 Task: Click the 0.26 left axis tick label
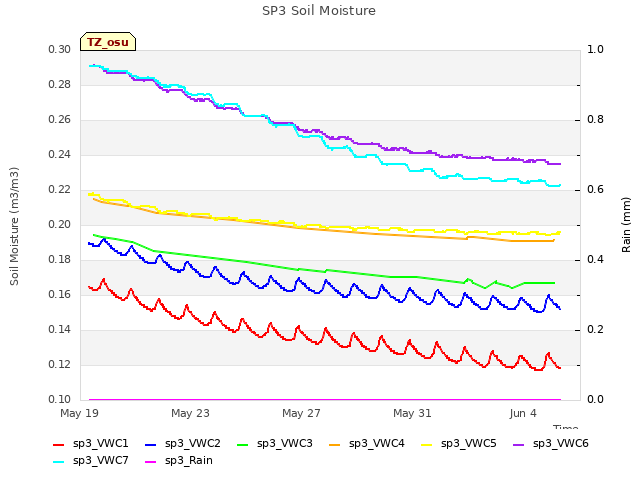(x=60, y=120)
